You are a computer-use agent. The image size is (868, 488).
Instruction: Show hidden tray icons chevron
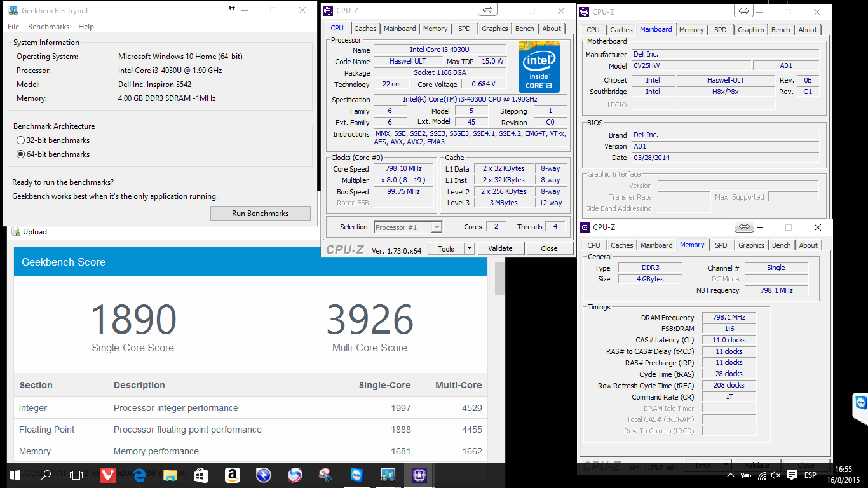(730, 475)
